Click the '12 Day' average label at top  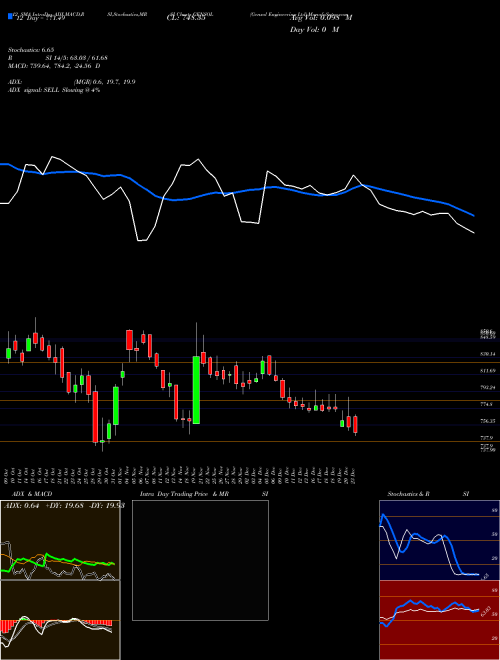click(x=40, y=18)
